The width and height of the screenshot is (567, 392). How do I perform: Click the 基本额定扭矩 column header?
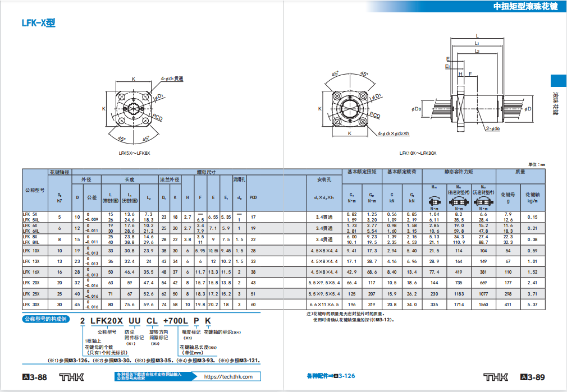coord(362,172)
